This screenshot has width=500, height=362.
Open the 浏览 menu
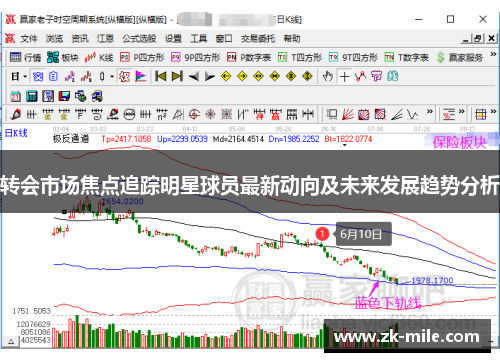(x=54, y=39)
